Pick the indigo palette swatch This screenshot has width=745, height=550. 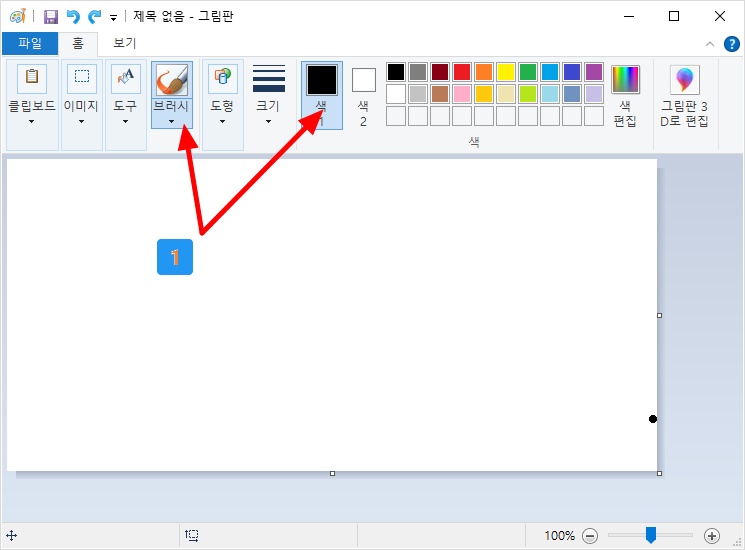tap(572, 72)
